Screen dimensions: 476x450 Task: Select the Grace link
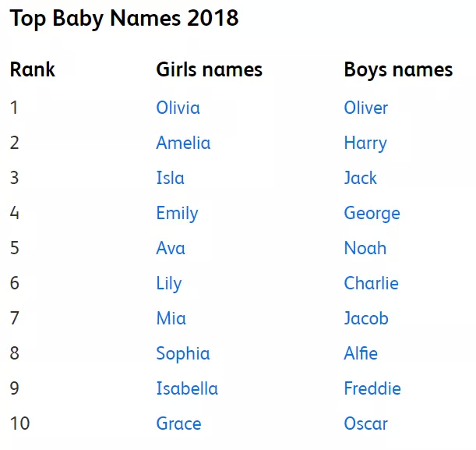tap(178, 424)
